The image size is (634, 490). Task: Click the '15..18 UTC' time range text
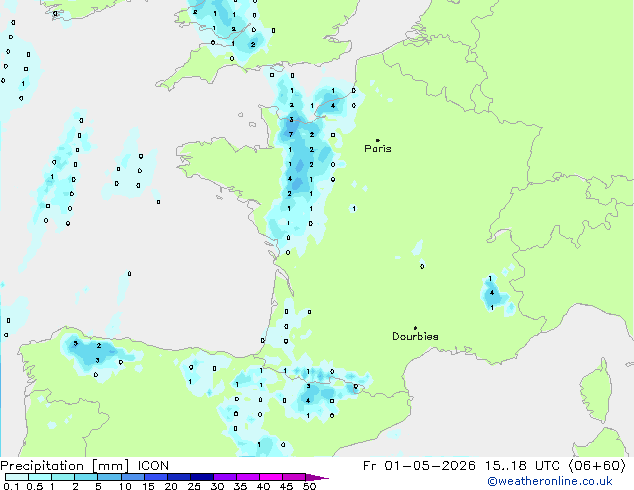[523, 466]
